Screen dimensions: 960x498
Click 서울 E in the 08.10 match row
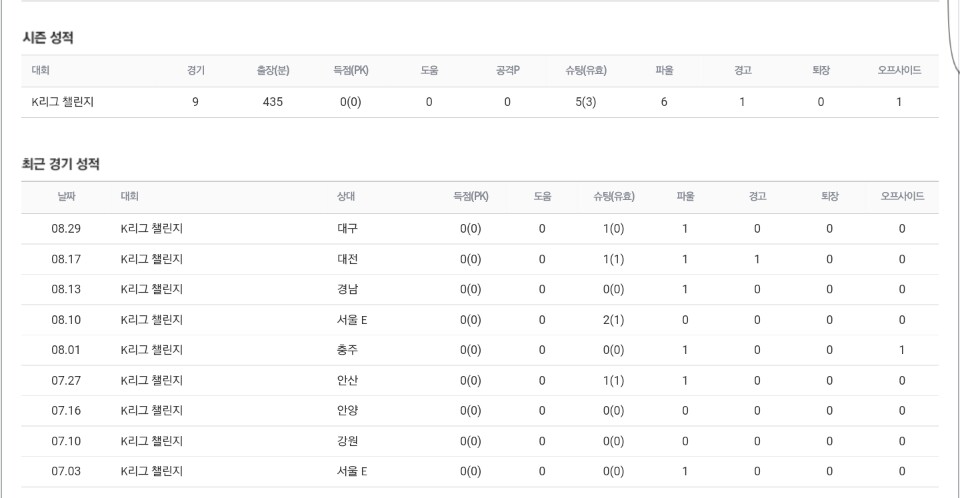pyautogui.click(x=352, y=320)
